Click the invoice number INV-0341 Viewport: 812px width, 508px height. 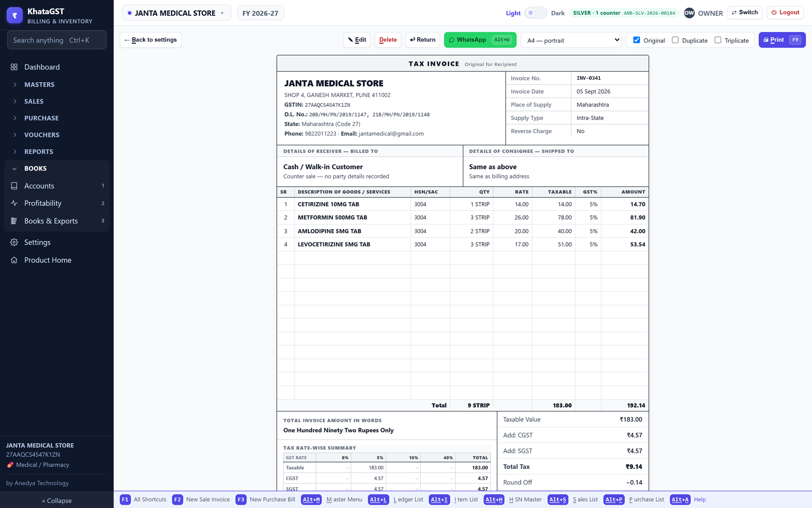589,78
